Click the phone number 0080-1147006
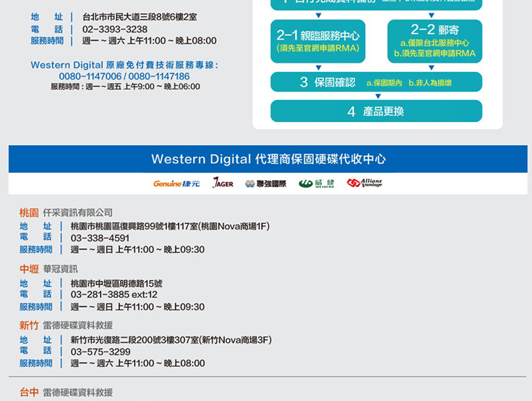 click(x=90, y=77)
